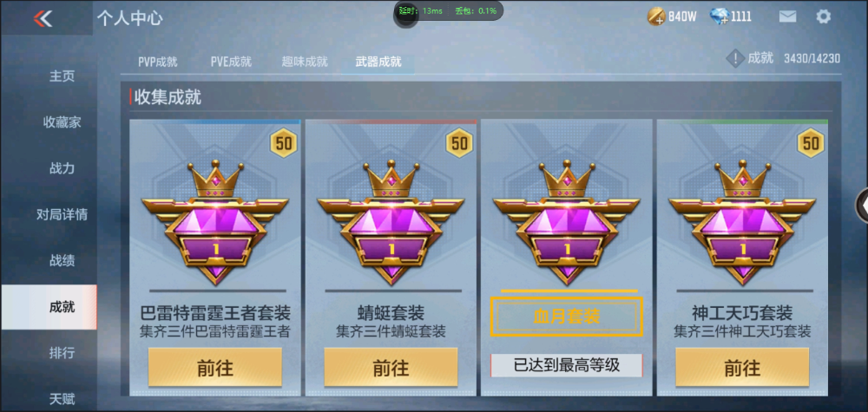
Task: Click 前往 button under 蜻蜓套装
Action: point(391,367)
